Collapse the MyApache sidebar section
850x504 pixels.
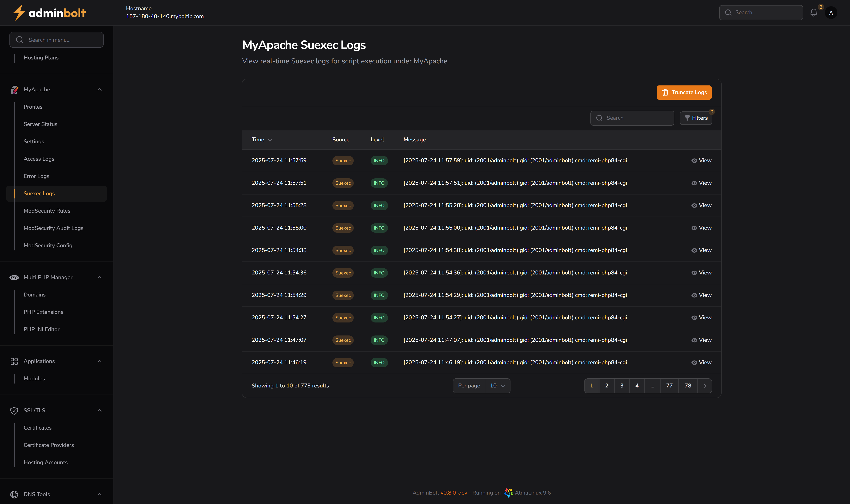click(99, 89)
